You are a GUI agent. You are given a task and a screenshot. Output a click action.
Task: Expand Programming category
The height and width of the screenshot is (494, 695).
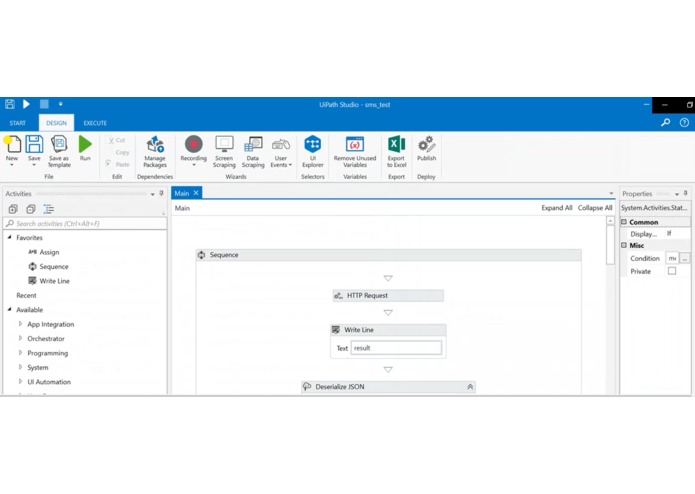pyautogui.click(x=20, y=353)
